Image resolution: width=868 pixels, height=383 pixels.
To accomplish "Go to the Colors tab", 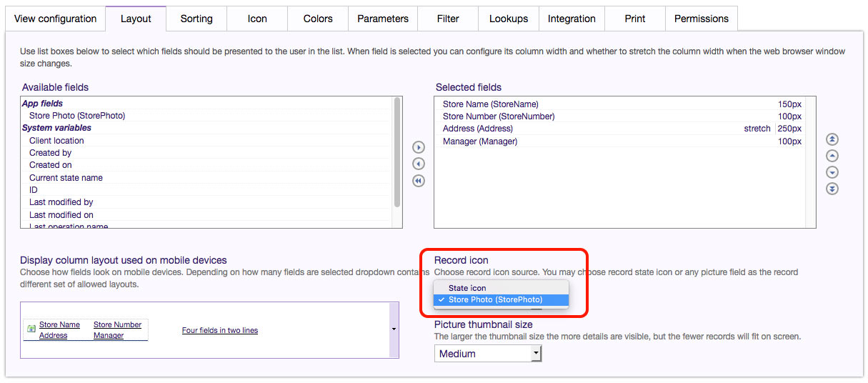I will click(x=318, y=19).
